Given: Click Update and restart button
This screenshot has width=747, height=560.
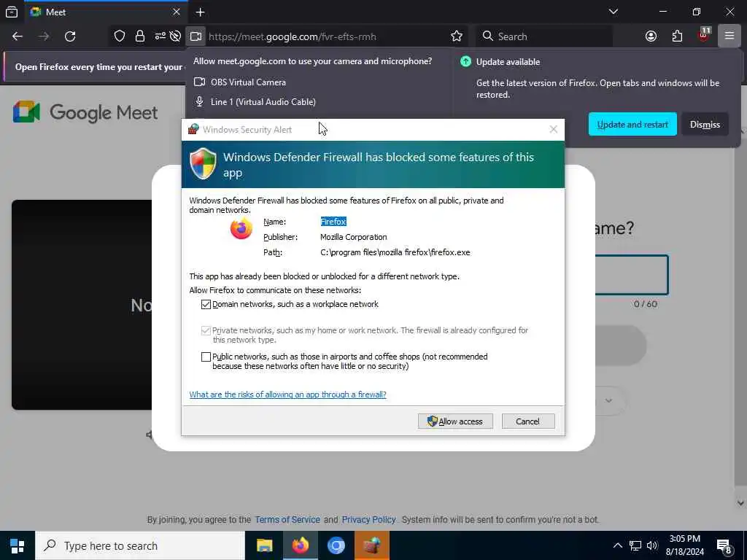Looking at the screenshot, I should 632,124.
